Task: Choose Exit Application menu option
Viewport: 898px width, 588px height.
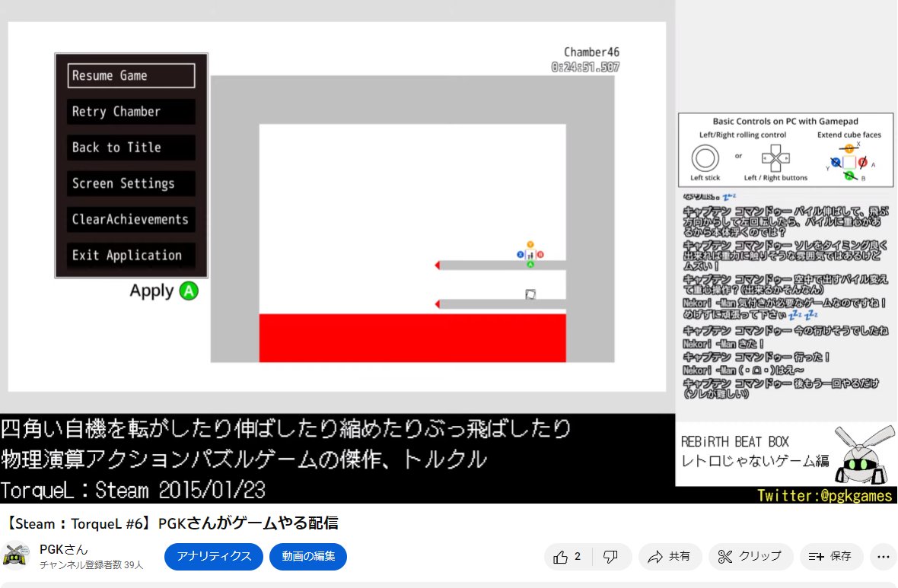Action: (131, 256)
